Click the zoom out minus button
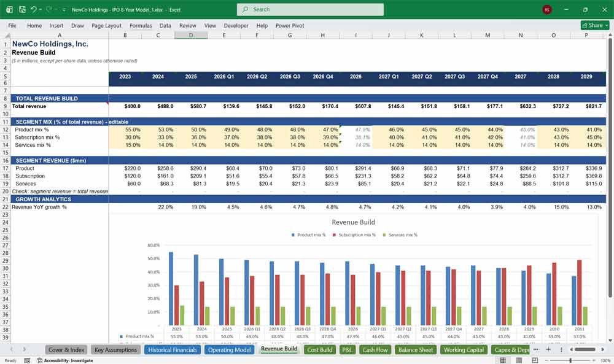 tap(546, 360)
